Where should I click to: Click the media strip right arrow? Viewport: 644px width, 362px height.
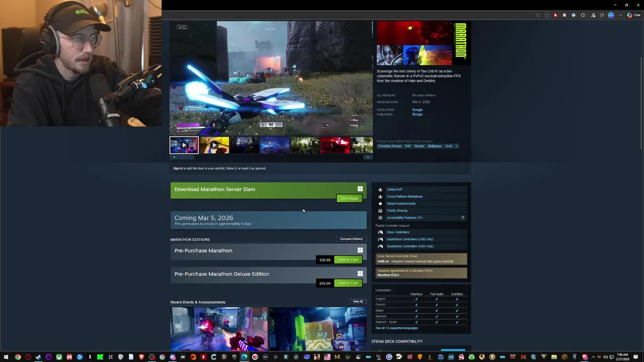[x=368, y=157]
